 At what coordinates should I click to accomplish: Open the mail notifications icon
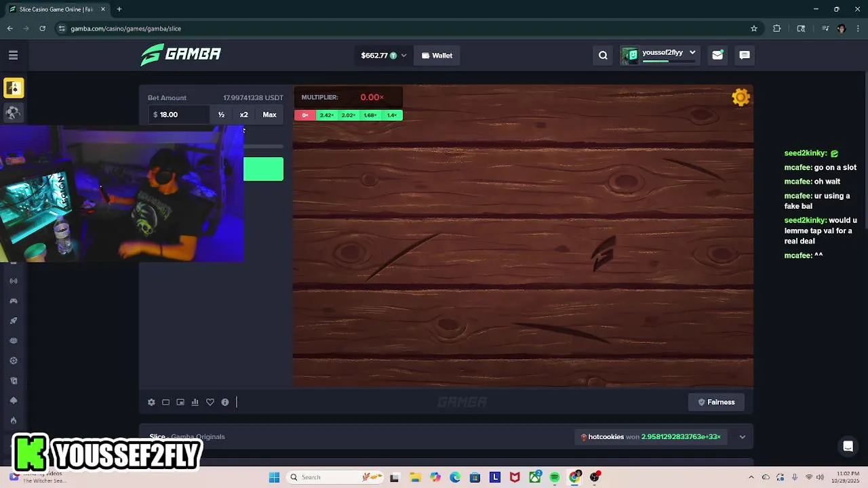coord(717,56)
